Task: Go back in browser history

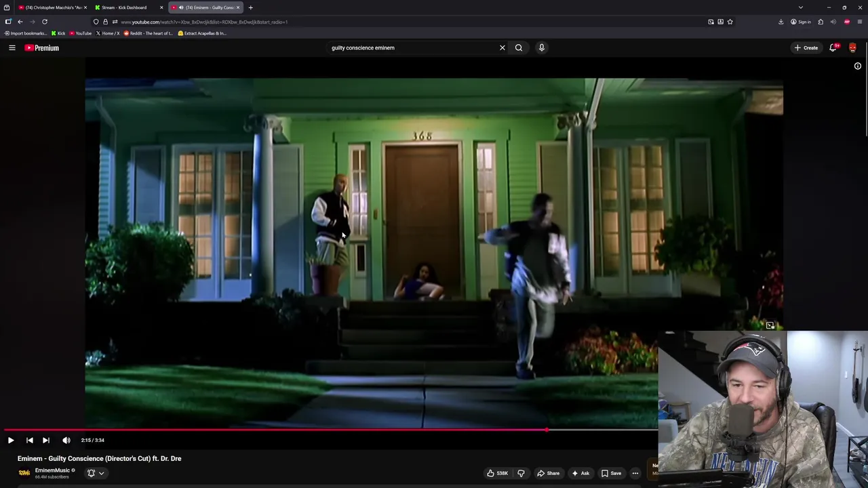Action: point(20,22)
